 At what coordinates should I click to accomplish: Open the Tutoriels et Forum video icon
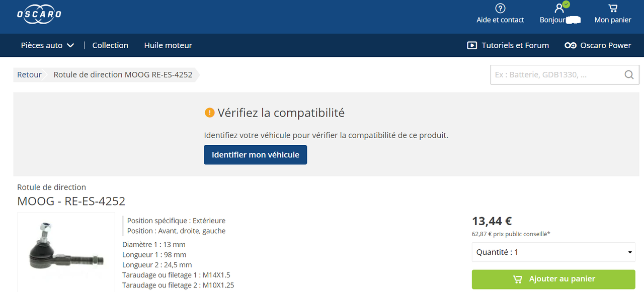(472, 45)
